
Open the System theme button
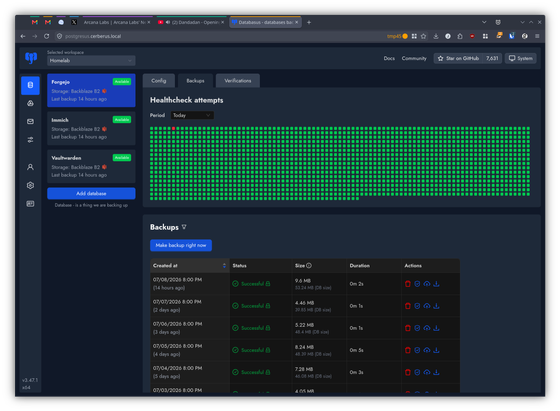click(520, 58)
